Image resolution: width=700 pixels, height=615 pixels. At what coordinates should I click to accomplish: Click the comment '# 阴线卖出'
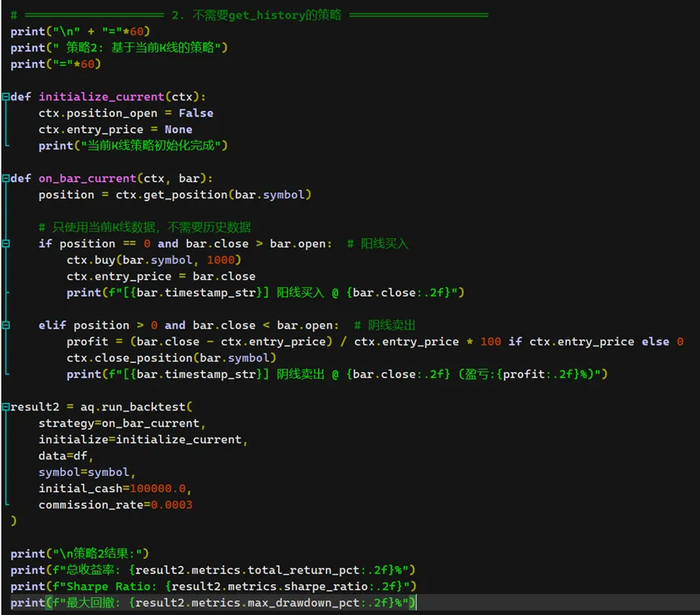pyautogui.click(x=384, y=325)
